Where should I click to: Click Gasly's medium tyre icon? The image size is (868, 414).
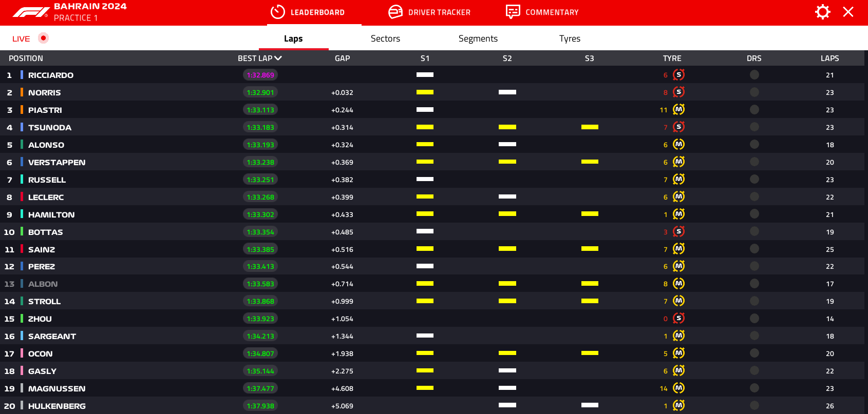[678, 371]
